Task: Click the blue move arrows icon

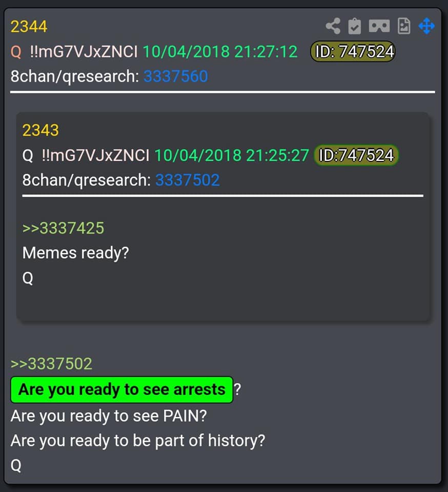Action: [x=426, y=26]
